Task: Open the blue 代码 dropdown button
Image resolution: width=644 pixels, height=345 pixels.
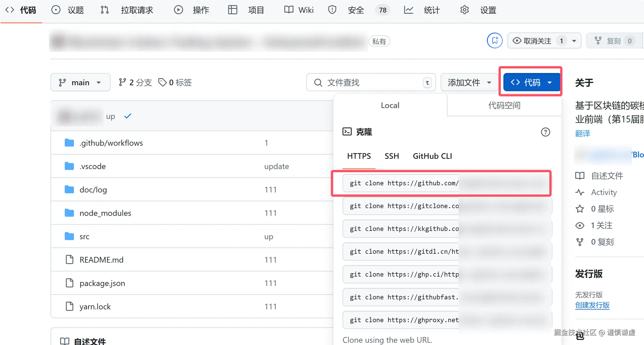Action: [x=532, y=82]
